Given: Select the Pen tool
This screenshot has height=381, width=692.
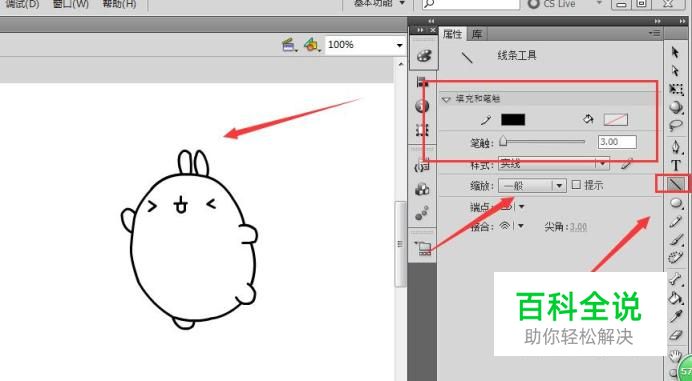Looking at the screenshot, I should coord(676,147).
